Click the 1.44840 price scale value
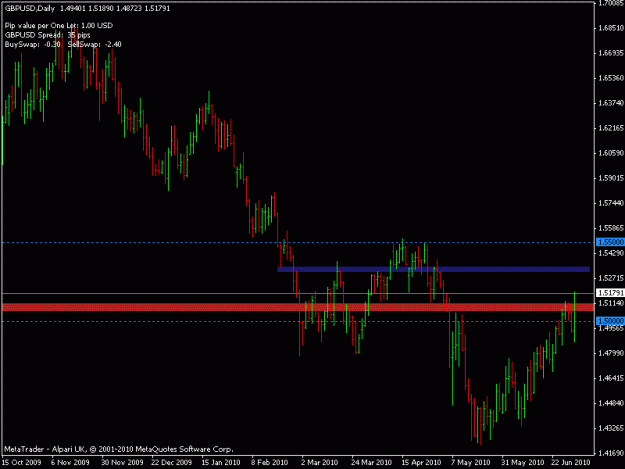 pos(611,403)
